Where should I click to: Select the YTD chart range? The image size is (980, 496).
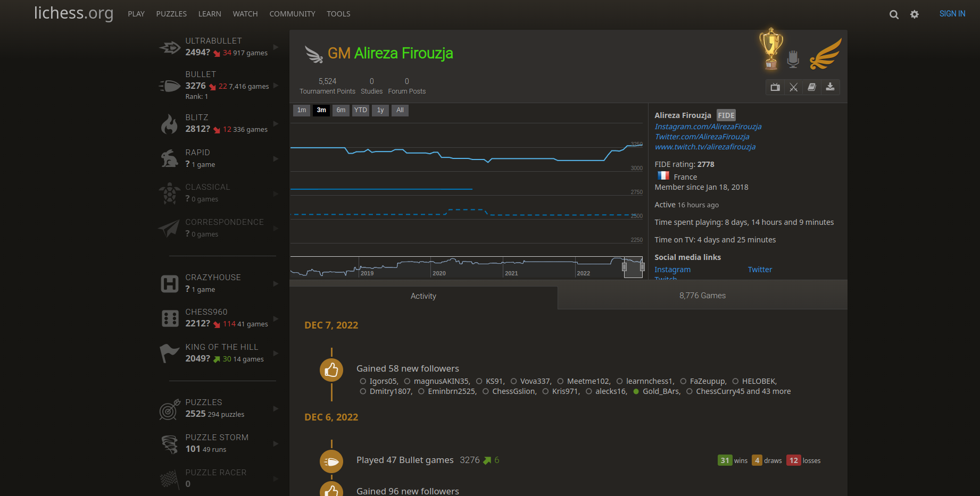(361, 110)
